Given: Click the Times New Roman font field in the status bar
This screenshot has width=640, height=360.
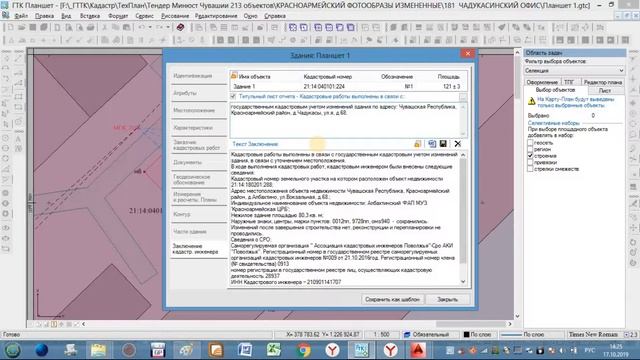Looking at the screenshot, I should [x=593, y=335].
